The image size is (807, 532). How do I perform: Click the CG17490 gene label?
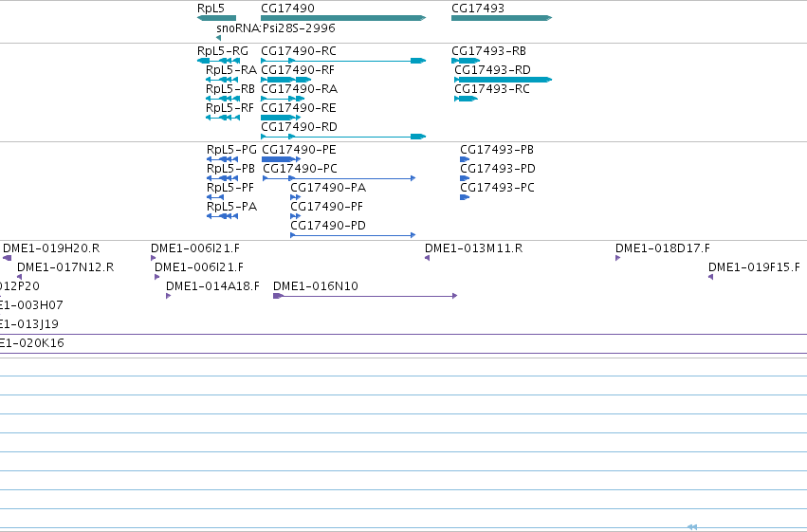(287, 9)
